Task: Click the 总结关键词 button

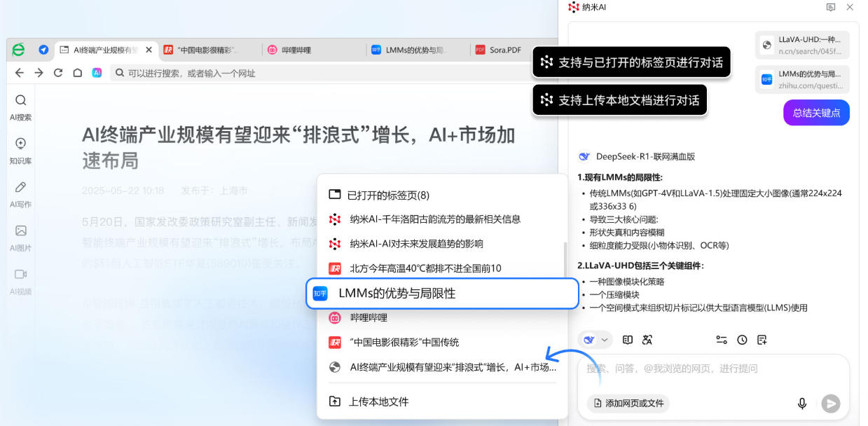Action: (816, 112)
